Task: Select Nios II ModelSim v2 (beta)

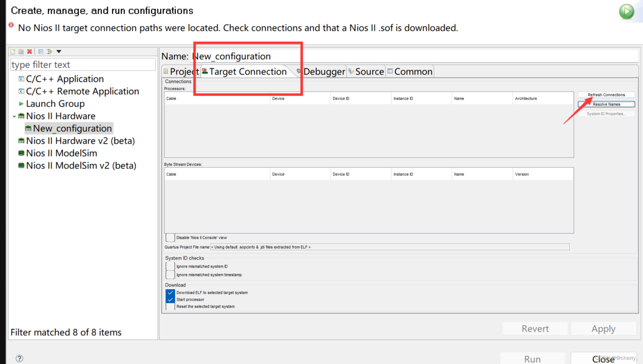Action: point(81,165)
